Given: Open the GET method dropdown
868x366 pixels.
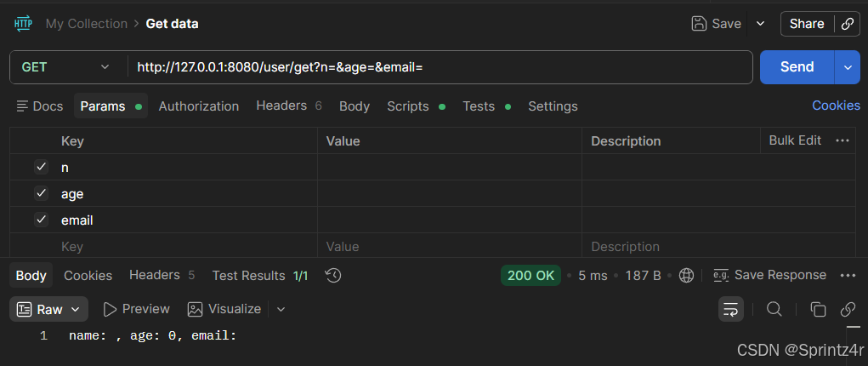Looking at the screenshot, I should point(65,67).
